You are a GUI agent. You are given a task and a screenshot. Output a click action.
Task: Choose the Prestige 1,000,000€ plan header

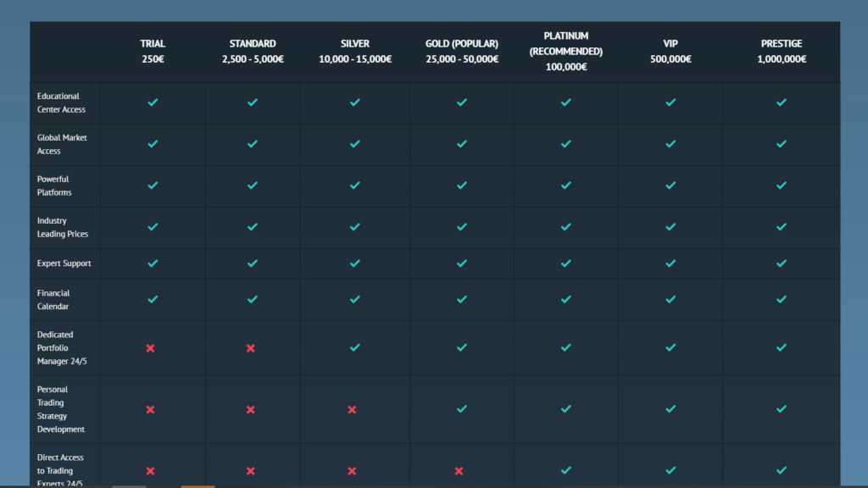coord(782,52)
